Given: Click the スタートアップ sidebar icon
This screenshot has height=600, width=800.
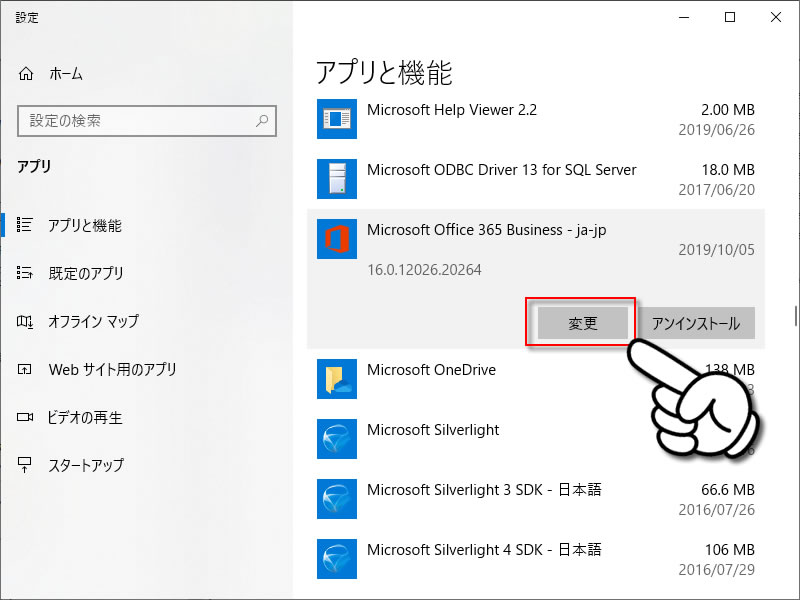Looking at the screenshot, I should click(x=24, y=464).
